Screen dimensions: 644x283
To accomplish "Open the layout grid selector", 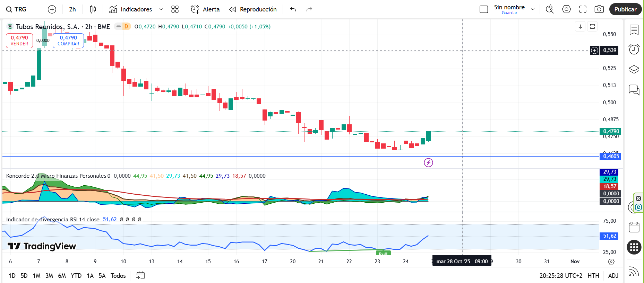I will (x=175, y=9).
